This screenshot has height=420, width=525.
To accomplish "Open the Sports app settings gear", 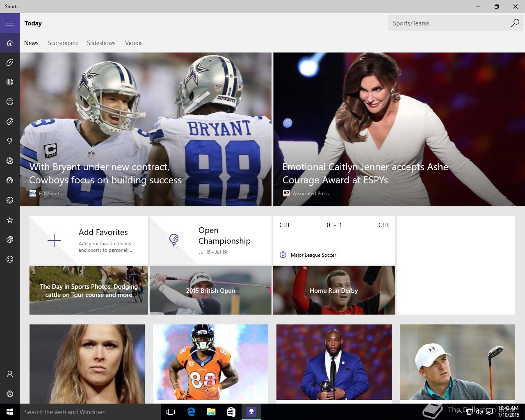I will tap(10, 394).
